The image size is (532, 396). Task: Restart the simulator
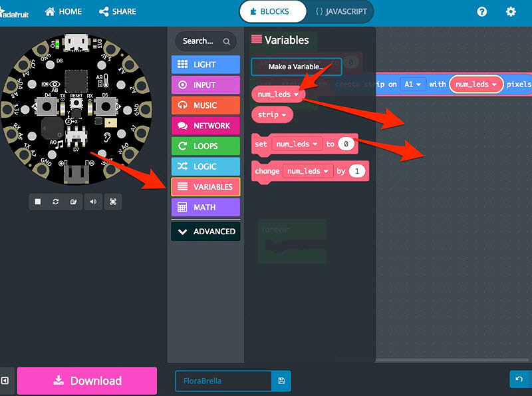[x=56, y=202]
